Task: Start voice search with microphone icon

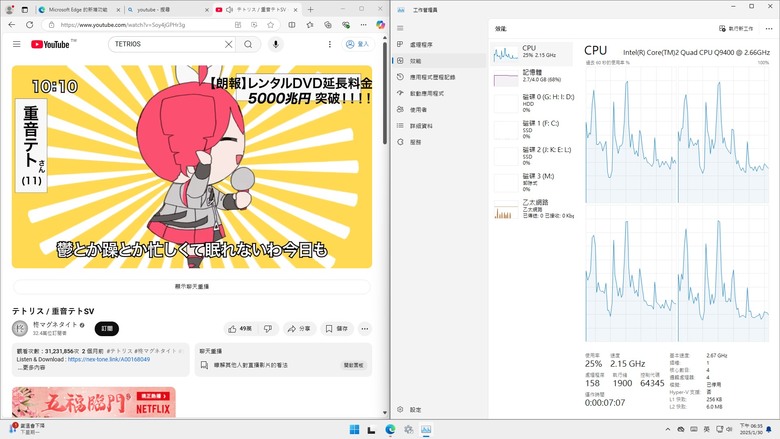Action: pyautogui.click(x=276, y=44)
